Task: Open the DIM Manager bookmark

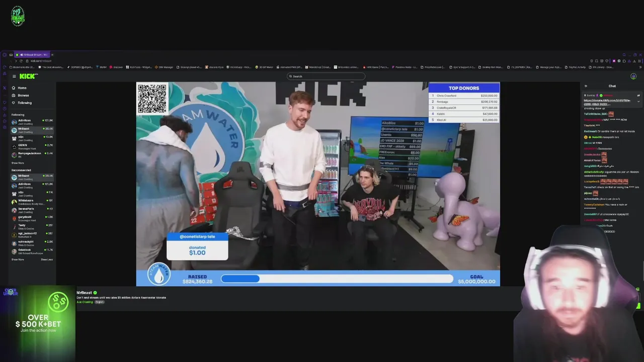Action: coord(164,67)
